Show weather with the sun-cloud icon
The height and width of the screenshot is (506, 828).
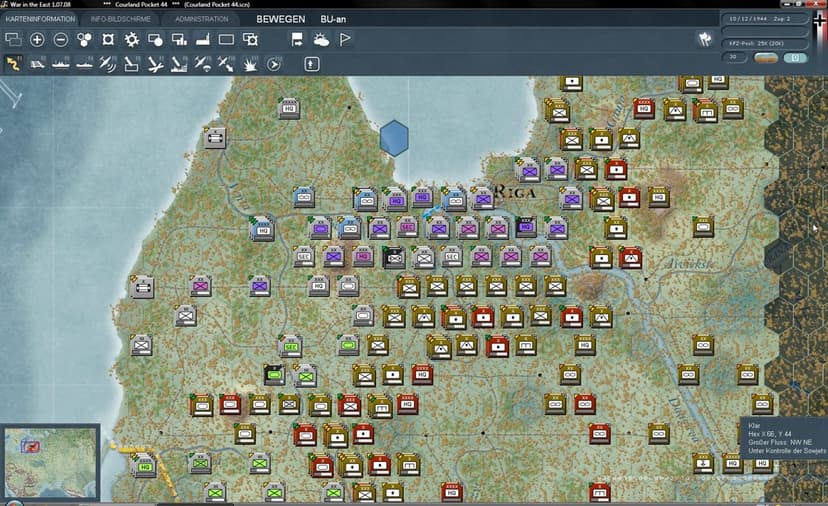[321, 40]
